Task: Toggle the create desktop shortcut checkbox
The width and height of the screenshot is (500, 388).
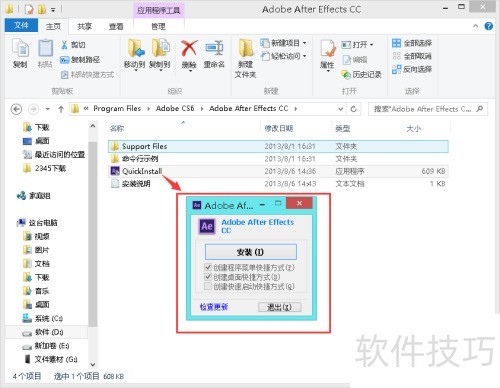Action: pyautogui.click(x=208, y=277)
